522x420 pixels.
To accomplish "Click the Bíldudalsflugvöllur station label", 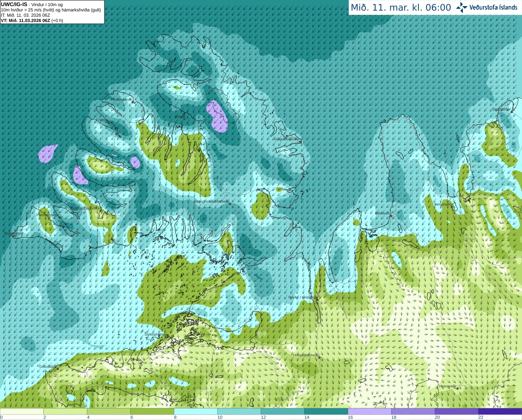I will coord(85,208).
